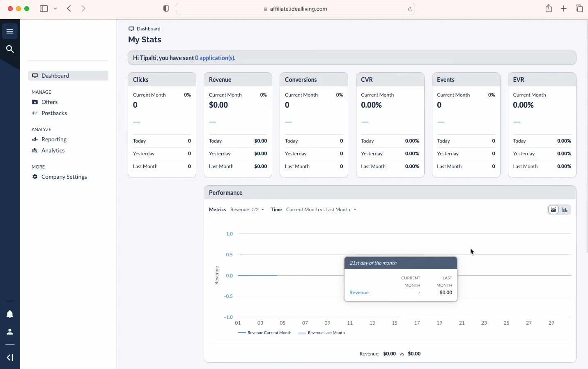
Task: Click the 0 application(s) link
Action: (x=215, y=58)
